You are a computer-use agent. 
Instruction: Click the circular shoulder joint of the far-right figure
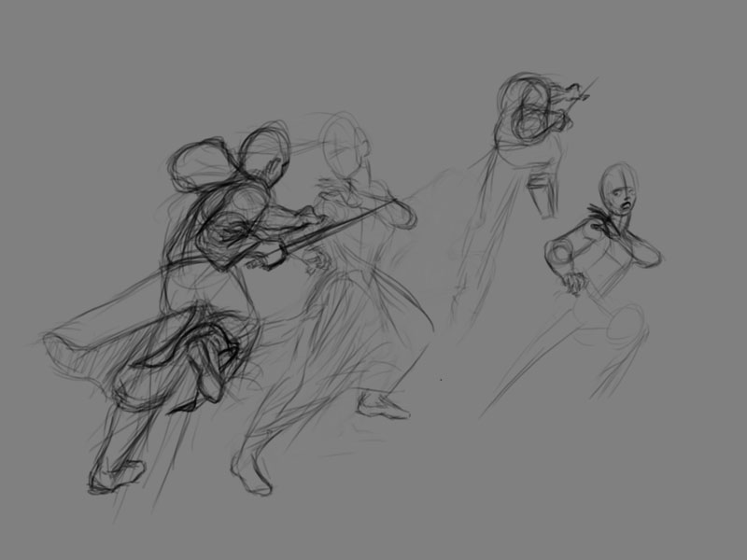[x=561, y=250]
